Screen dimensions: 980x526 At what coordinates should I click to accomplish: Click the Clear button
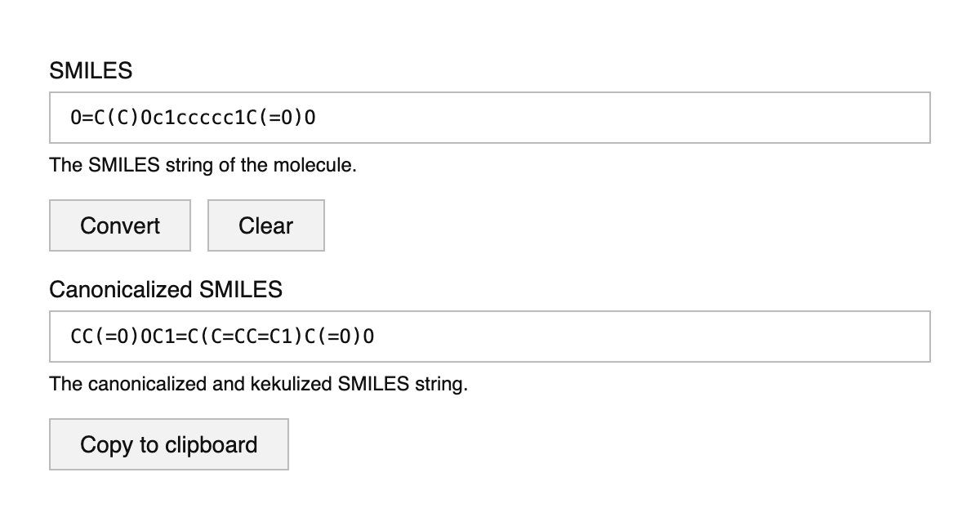[x=265, y=225]
